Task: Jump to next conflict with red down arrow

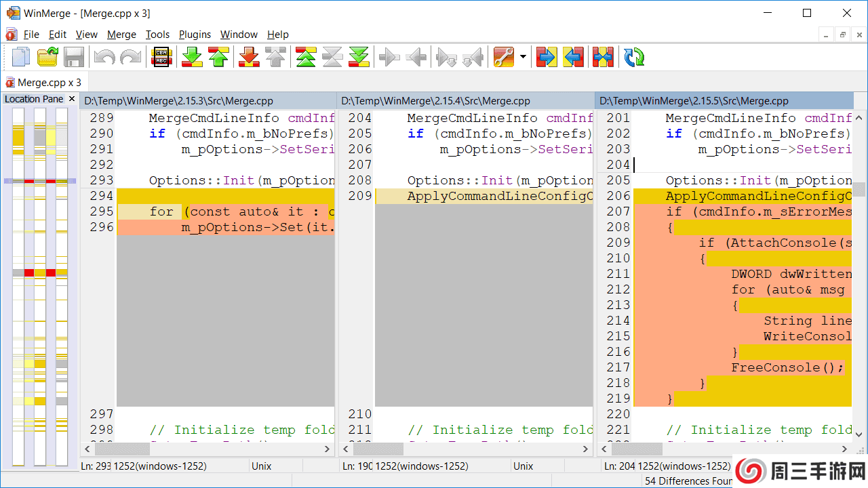Action: pos(249,58)
